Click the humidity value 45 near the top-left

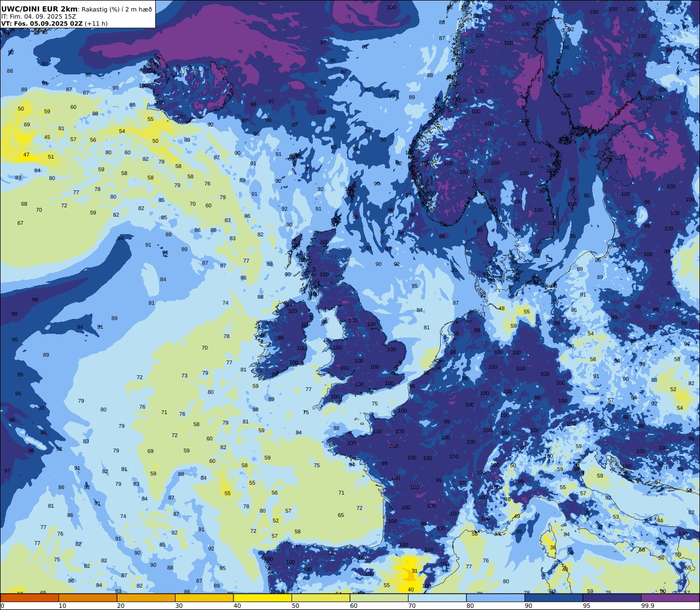click(47, 137)
